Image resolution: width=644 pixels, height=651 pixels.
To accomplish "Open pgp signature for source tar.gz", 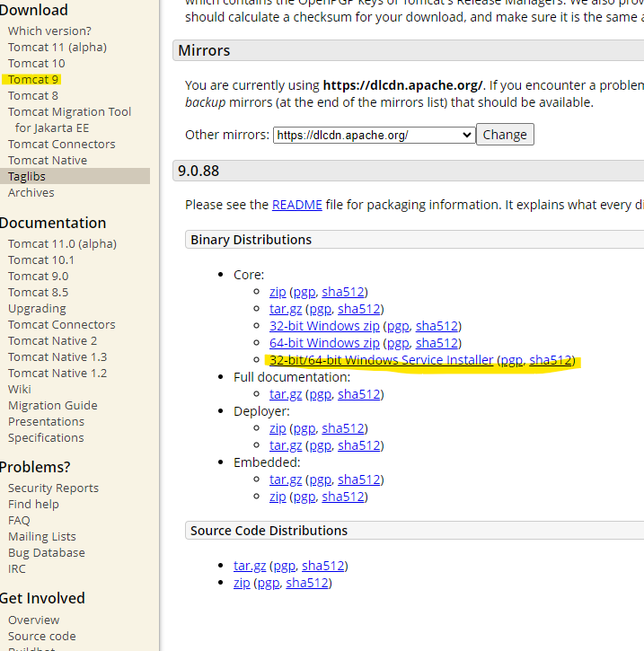I will click(285, 566).
